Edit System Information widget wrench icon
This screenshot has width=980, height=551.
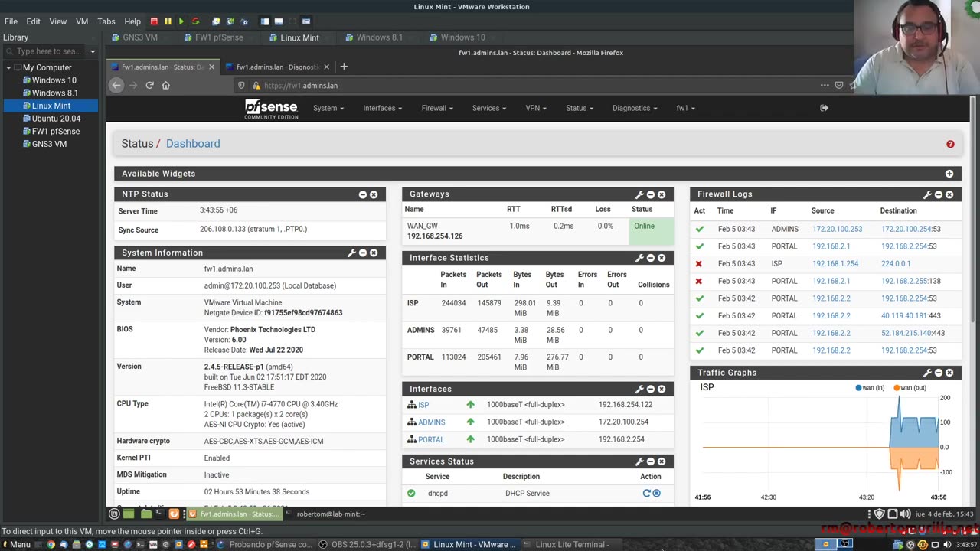coord(351,253)
